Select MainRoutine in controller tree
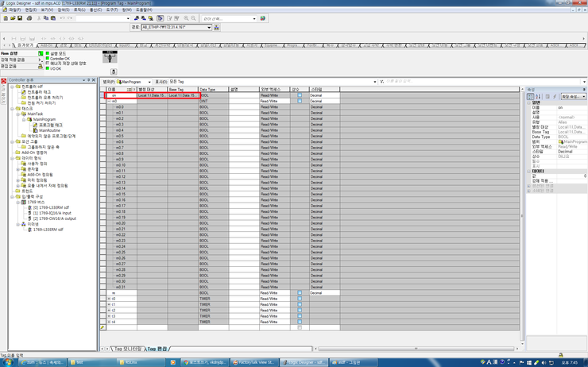Image resolution: width=588 pixels, height=367 pixels. pos(49,130)
